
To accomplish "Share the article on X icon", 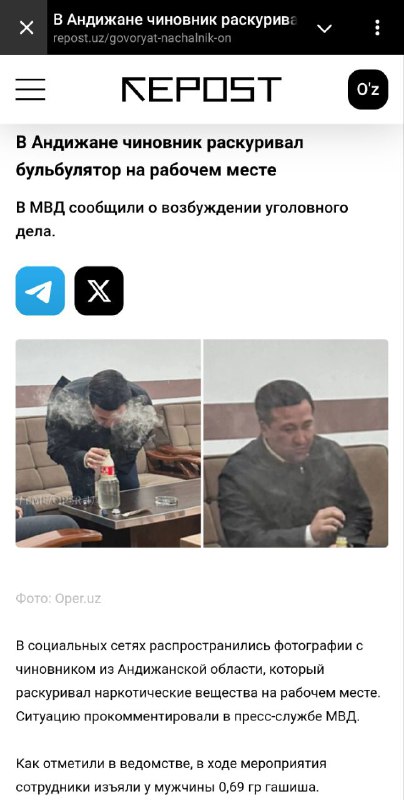I will 99,291.
